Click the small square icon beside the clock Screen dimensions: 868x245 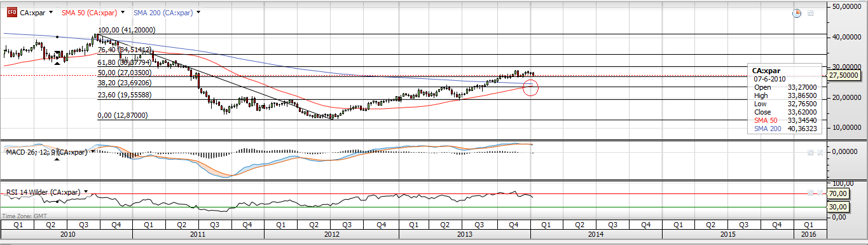811,13
